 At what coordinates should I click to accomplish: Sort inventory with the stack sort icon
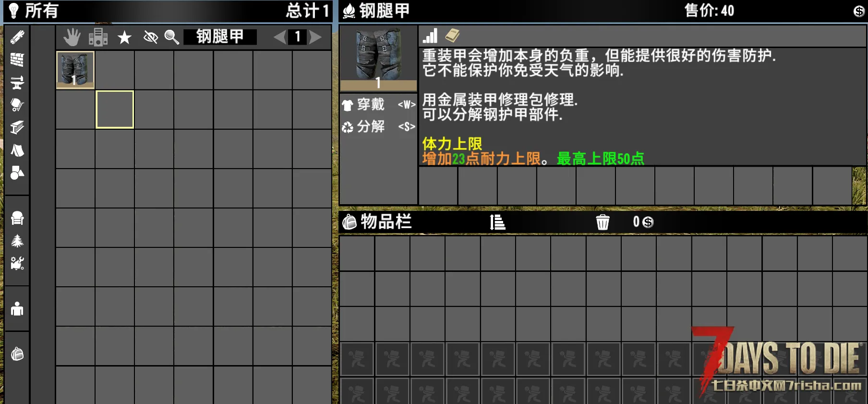[497, 222]
